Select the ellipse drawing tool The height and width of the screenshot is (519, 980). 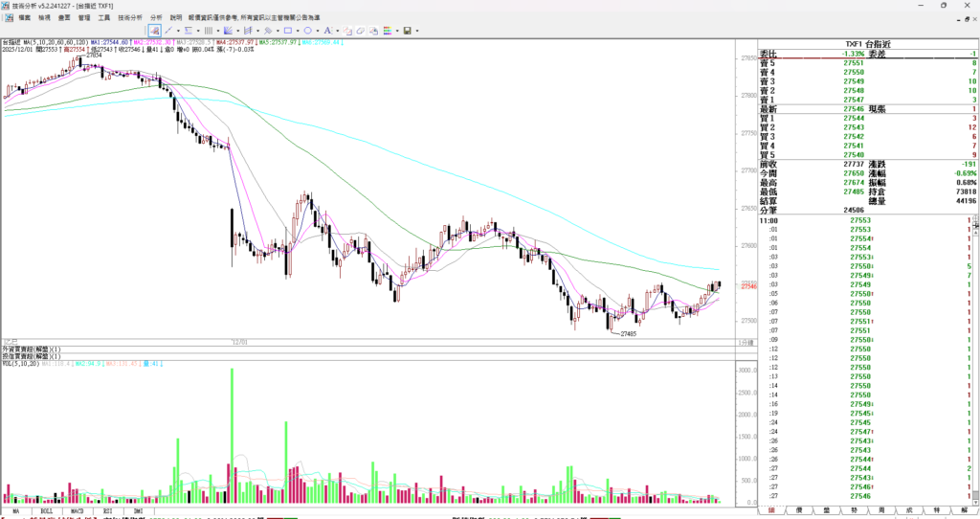(307, 31)
